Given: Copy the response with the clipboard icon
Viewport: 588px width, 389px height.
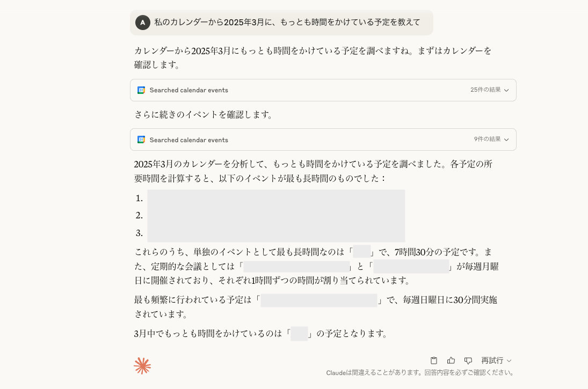Looking at the screenshot, I should click(x=433, y=361).
